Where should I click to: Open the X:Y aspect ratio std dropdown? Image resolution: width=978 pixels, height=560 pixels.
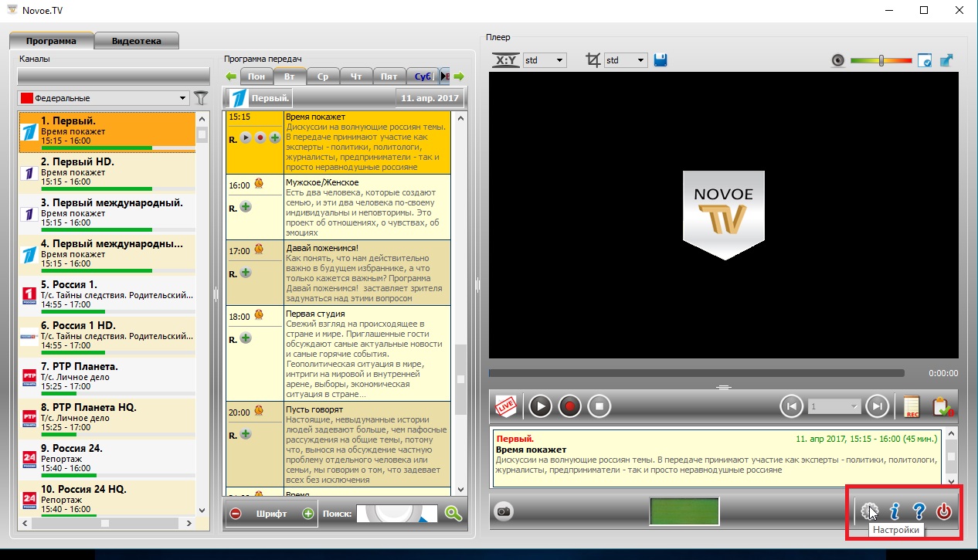tap(545, 60)
